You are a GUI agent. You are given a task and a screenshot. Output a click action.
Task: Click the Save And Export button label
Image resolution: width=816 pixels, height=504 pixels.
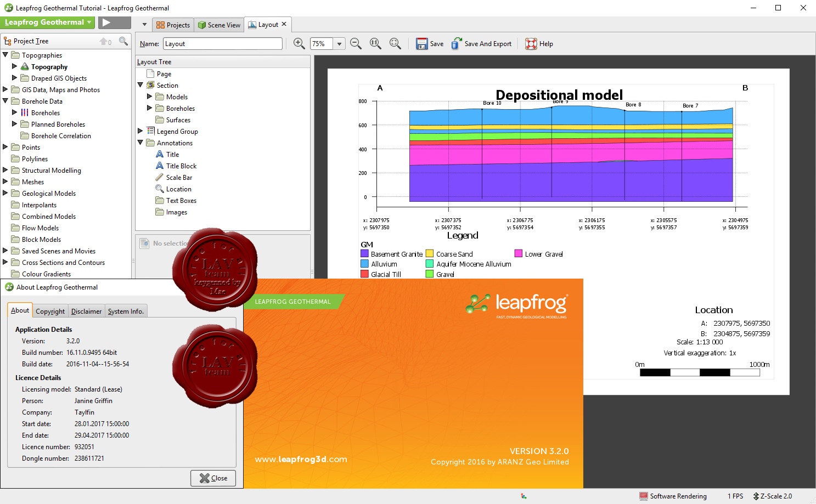(x=488, y=44)
